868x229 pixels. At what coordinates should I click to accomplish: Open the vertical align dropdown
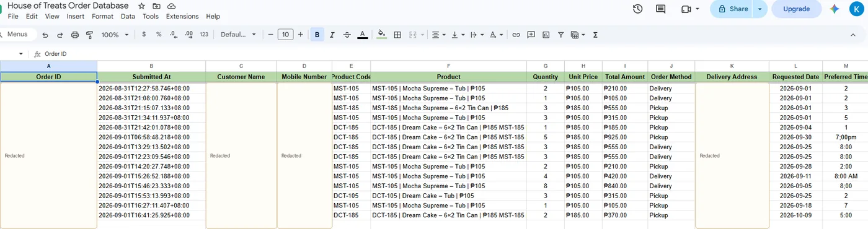pos(458,35)
